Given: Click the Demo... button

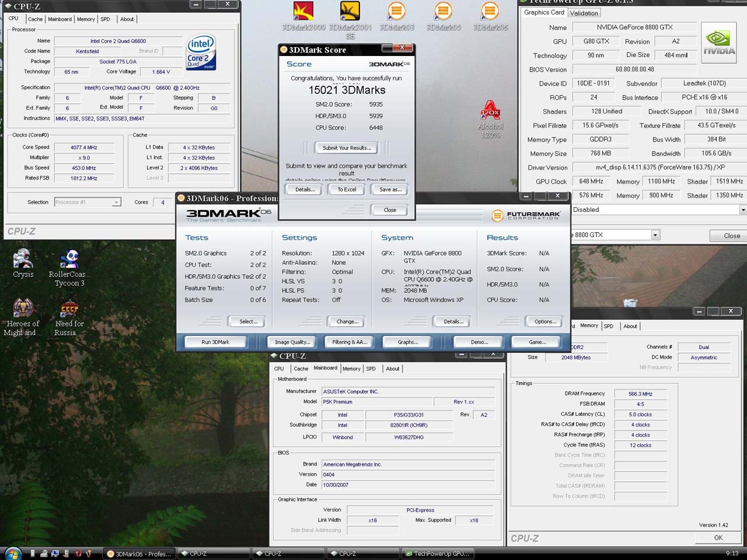Looking at the screenshot, I should pyautogui.click(x=480, y=342).
